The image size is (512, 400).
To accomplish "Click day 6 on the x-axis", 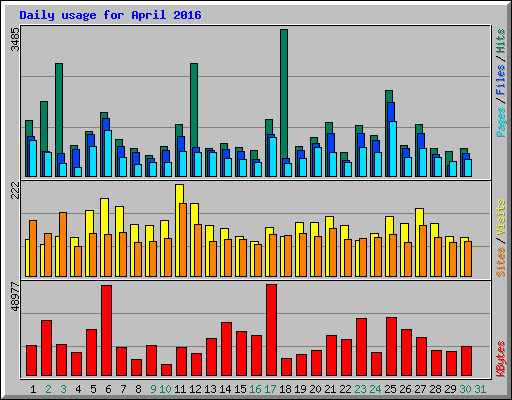I will (108, 389).
